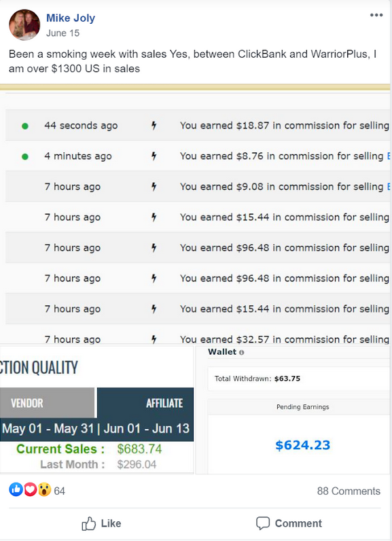
Task: View the 64 reactions count
Action: [x=59, y=491]
